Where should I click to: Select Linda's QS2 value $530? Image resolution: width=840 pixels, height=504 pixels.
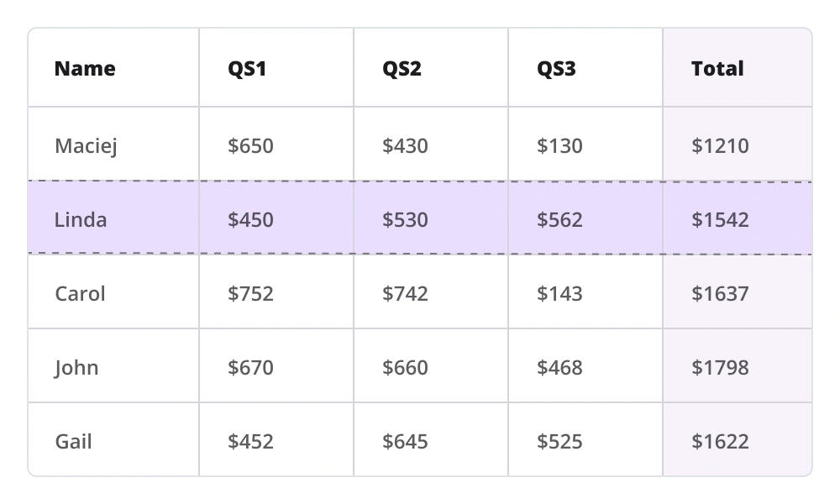tap(405, 220)
